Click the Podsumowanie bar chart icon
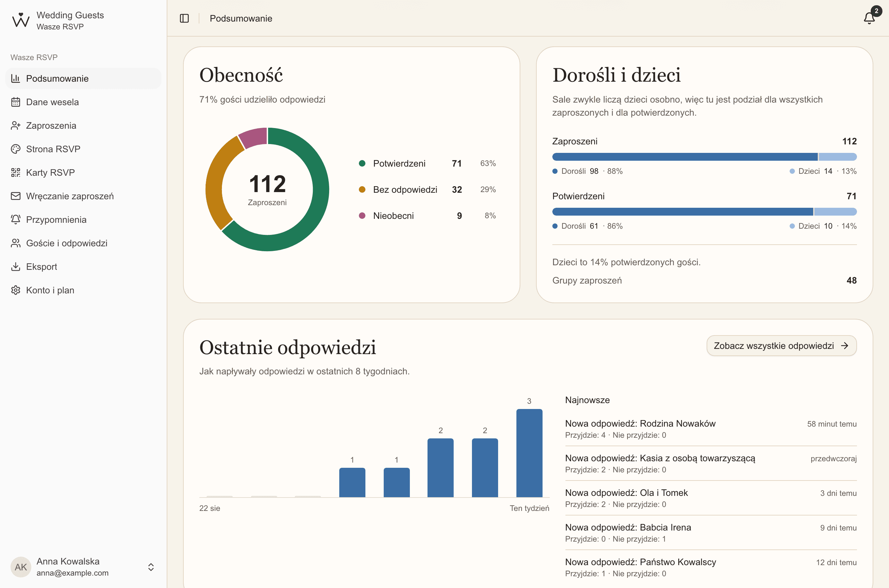The image size is (889, 588). coord(16,78)
